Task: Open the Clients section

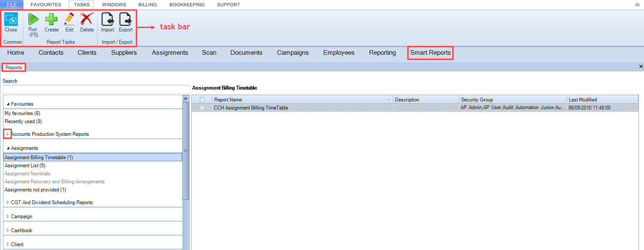Action: [x=87, y=53]
